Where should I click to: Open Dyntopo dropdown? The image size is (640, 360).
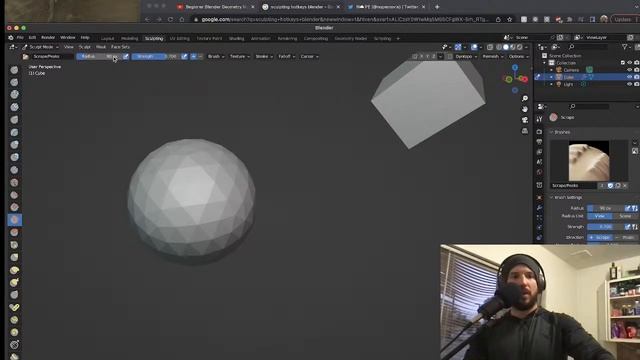[x=466, y=56]
